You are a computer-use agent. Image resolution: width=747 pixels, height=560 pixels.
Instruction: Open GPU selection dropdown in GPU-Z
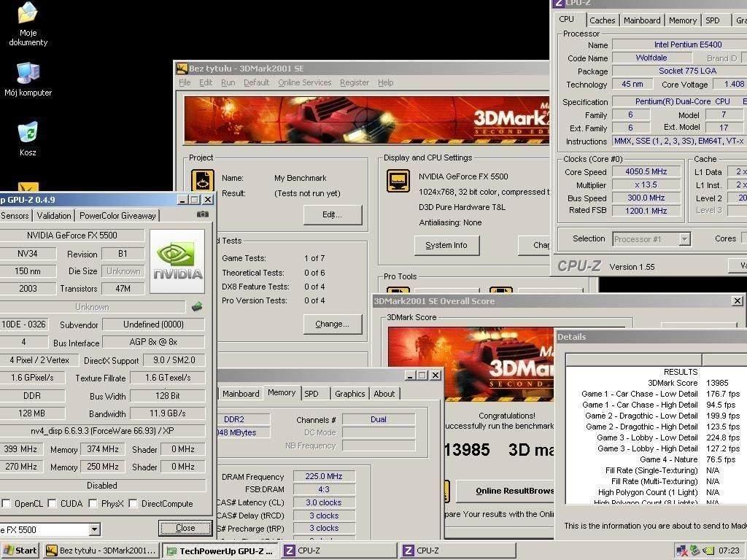[x=94, y=529]
